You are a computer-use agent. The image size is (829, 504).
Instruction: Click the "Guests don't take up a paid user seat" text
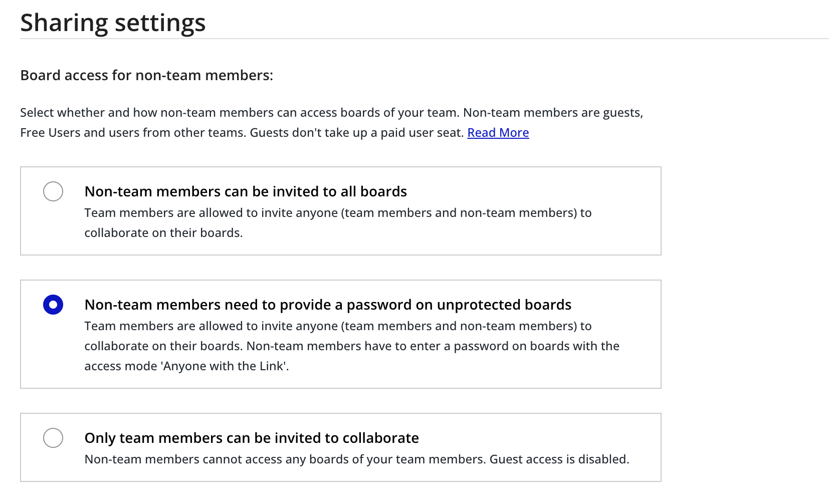pyautogui.click(x=357, y=133)
